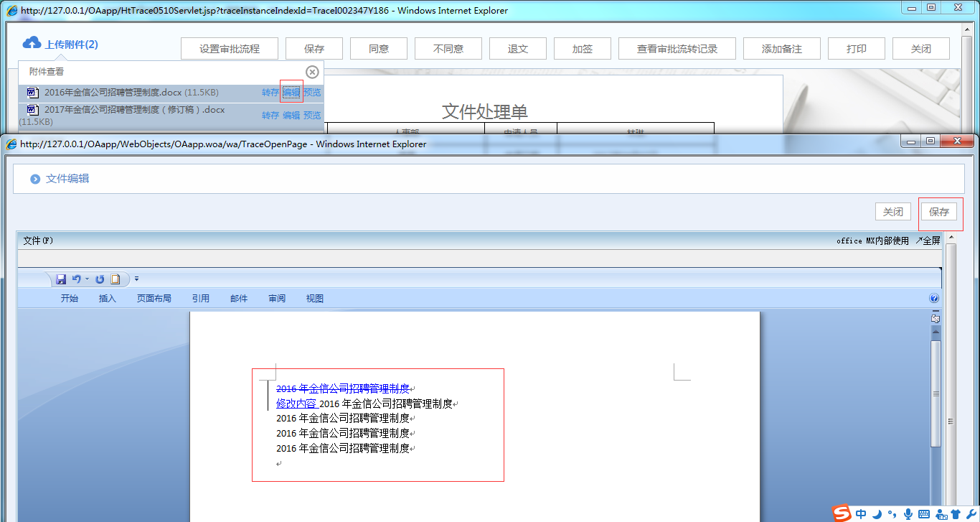Click 转存 link for 2017年 docx file
Screen dimensions: 980x522
pos(270,115)
